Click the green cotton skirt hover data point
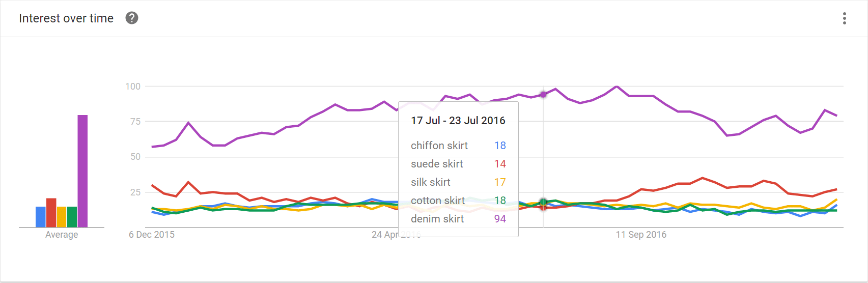The width and height of the screenshot is (868, 283). click(x=543, y=202)
